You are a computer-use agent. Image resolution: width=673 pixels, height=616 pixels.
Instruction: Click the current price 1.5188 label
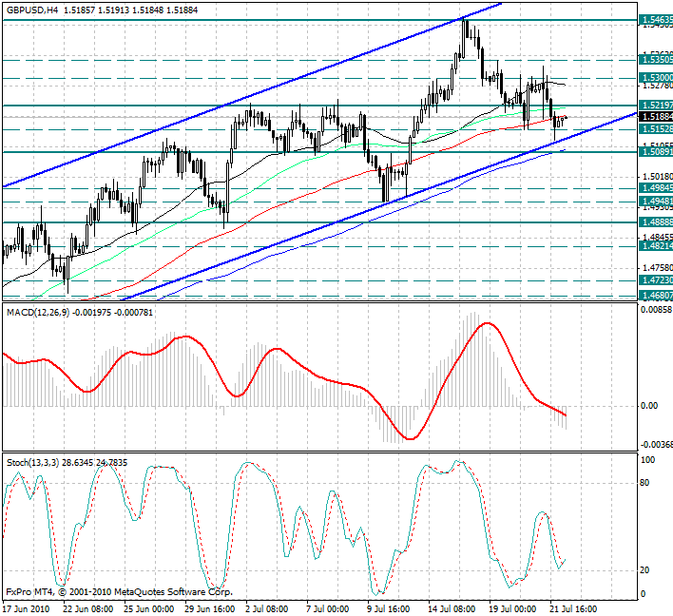point(656,117)
